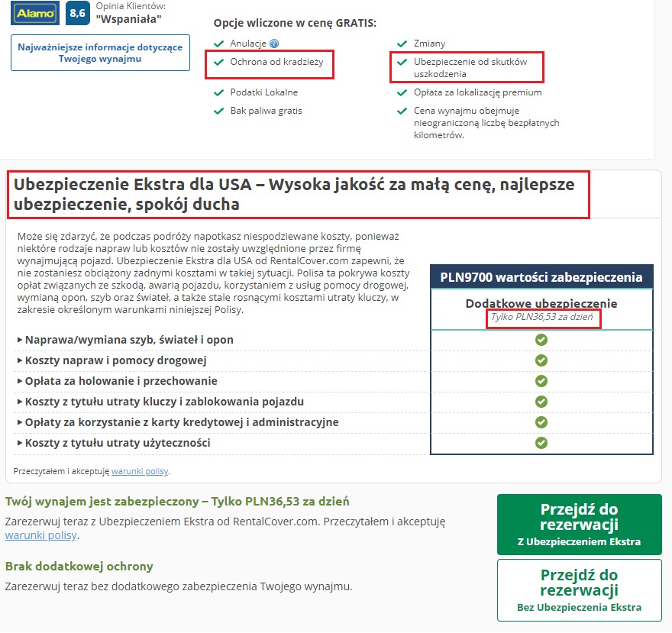Click green check in Naprawa/wymiana szyb row
The width and height of the screenshot is (672, 633).
coord(541,340)
